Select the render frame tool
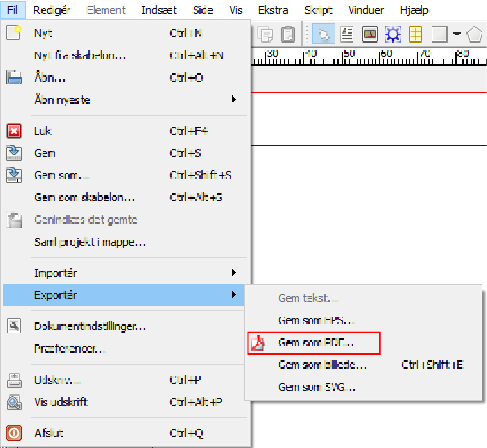Viewport: 487px width, 448px height. coord(392,34)
